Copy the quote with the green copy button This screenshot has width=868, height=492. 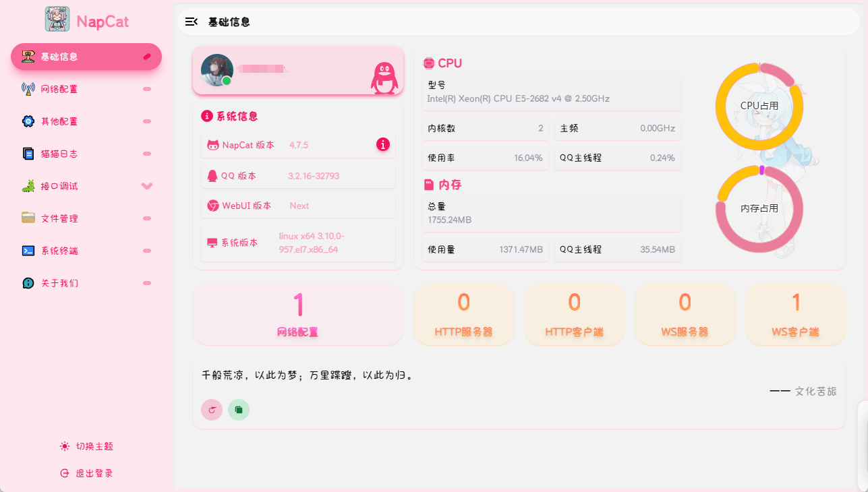[x=239, y=409]
